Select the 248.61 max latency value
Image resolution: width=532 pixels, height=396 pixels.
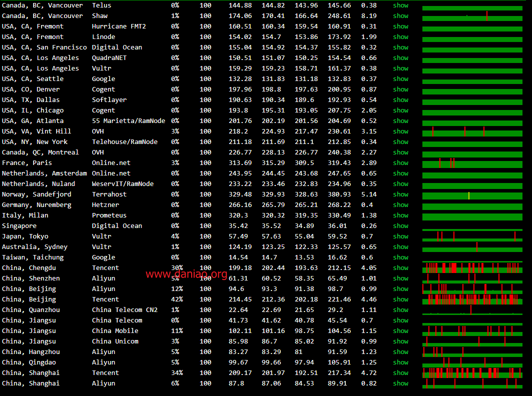(339, 16)
